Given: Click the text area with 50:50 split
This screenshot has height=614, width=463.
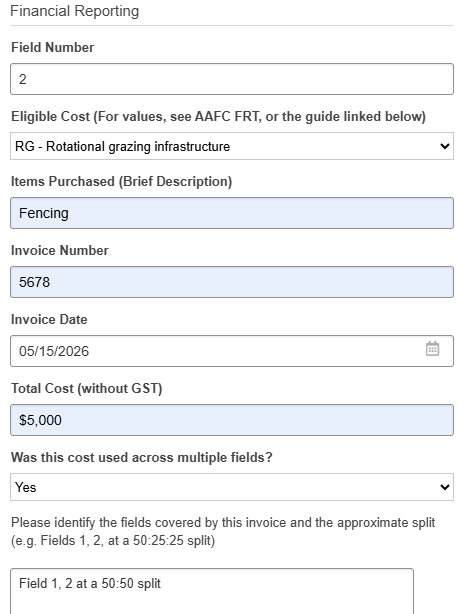Looking at the screenshot, I should pyautogui.click(x=212, y=591).
